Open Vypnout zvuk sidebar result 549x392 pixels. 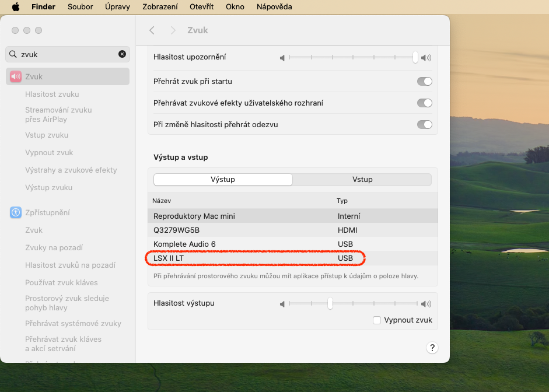[49, 152]
